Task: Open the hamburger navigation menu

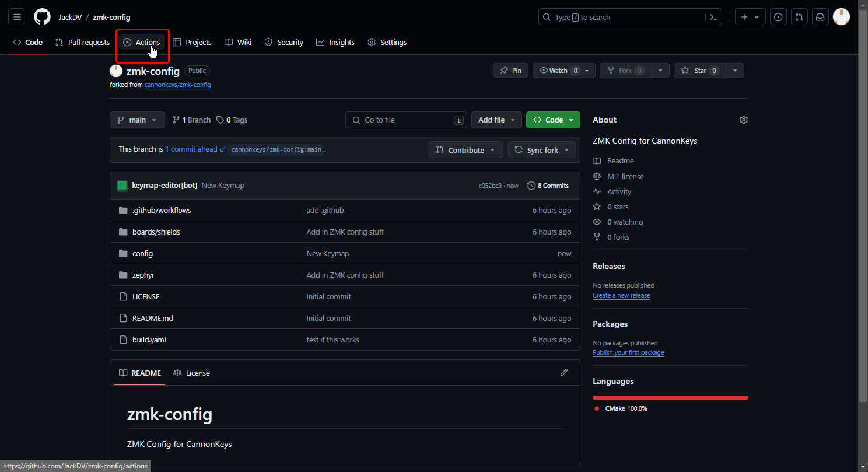Action: [x=17, y=17]
